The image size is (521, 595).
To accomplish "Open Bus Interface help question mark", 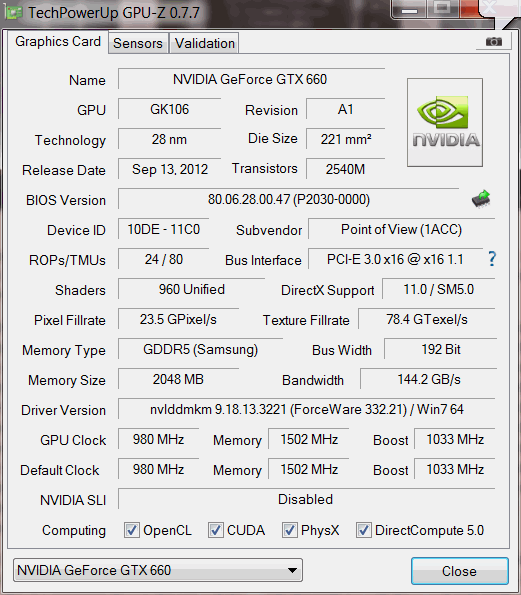I will pyautogui.click(x=492, y=259).
